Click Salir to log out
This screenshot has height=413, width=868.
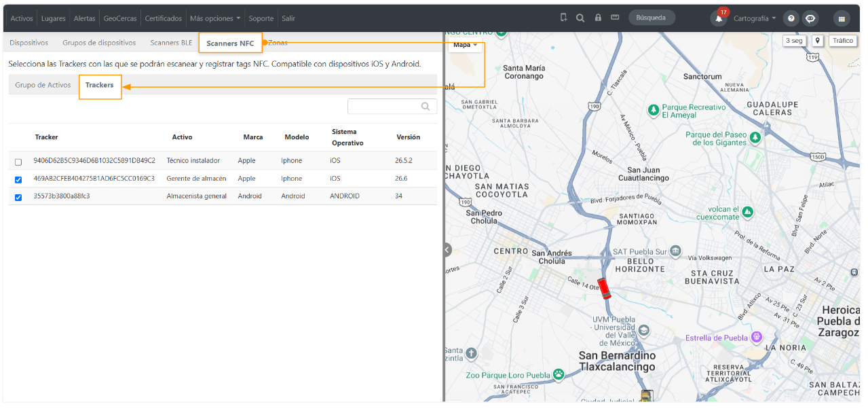click(288, 18)
